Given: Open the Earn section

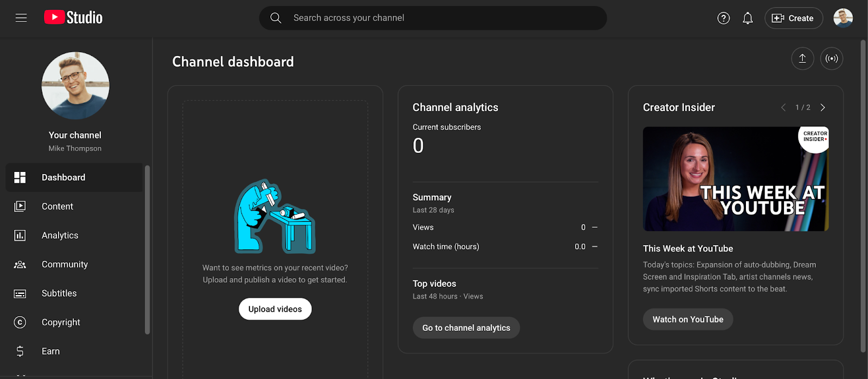Looking at the screenshot, I should [x=74, y=351].
